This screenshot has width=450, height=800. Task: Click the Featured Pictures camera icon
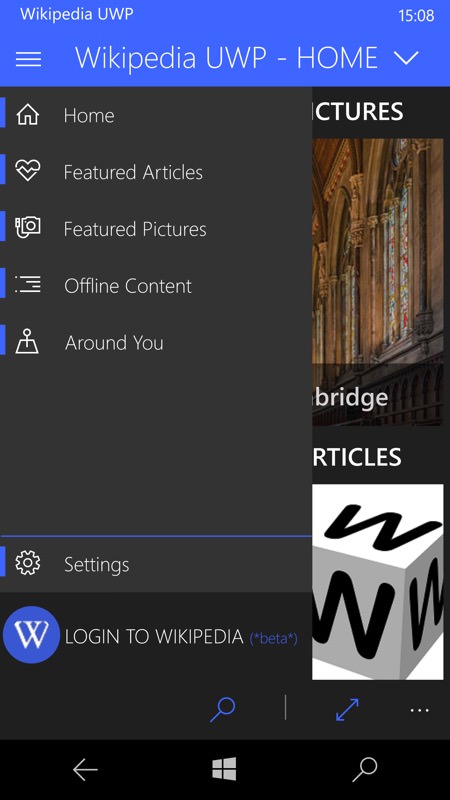pos(28,228)
